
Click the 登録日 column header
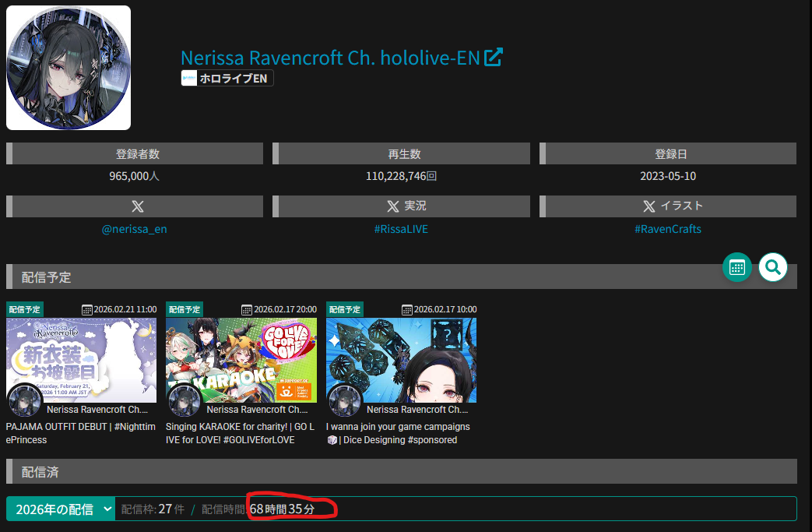coord(668,154)
